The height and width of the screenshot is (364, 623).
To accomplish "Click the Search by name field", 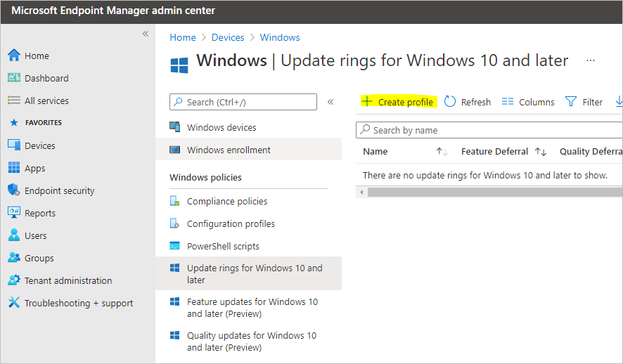I will pyautogui.click(x=489, y=130).
